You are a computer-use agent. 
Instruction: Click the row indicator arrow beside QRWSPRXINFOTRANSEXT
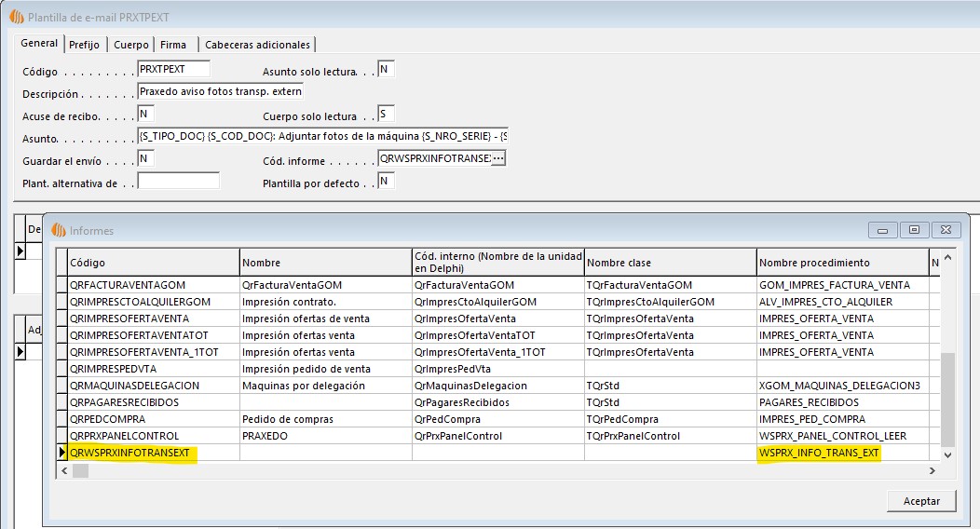tap(61, 453)
